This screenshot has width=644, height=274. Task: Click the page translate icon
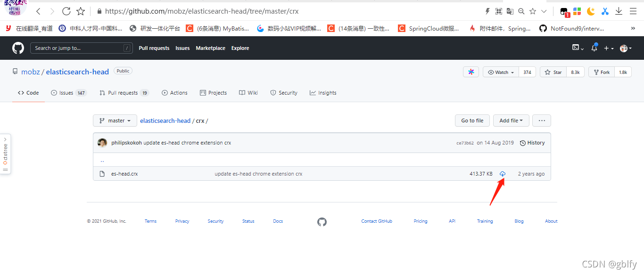click(x=510, y=11)
